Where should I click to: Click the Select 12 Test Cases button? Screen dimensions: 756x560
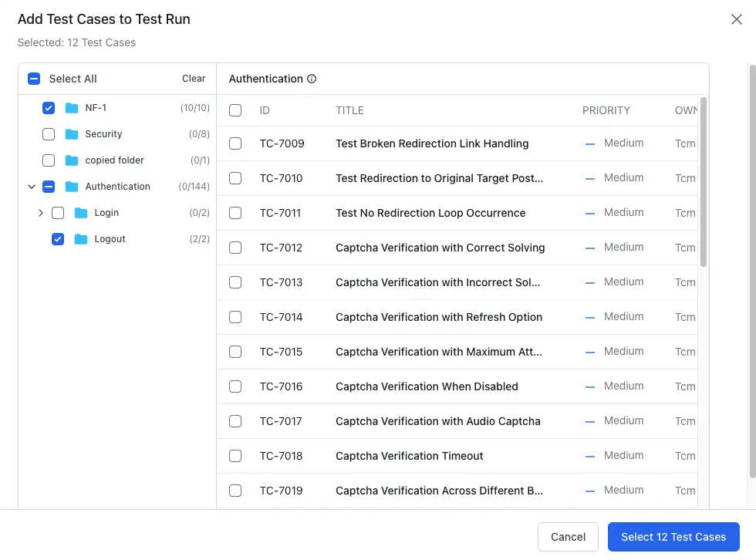(673, 537)
